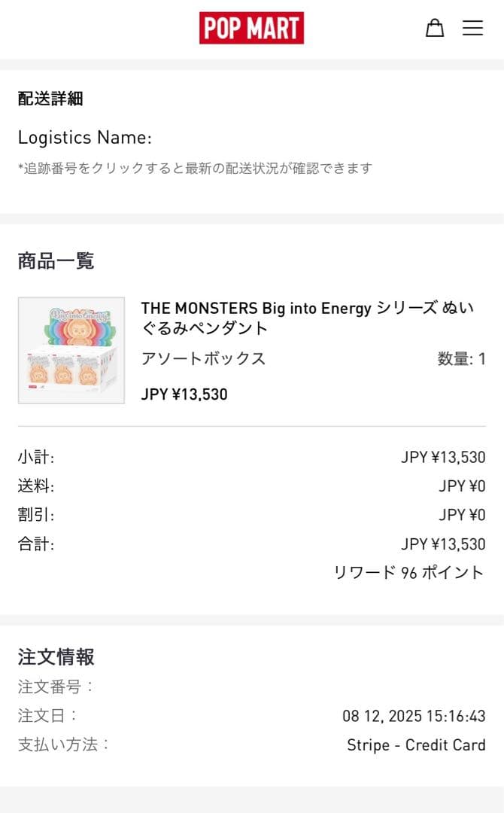504x813 pixels.
Task: Click the Stripe - Credit Card payment text
Action: coord(416,745)
